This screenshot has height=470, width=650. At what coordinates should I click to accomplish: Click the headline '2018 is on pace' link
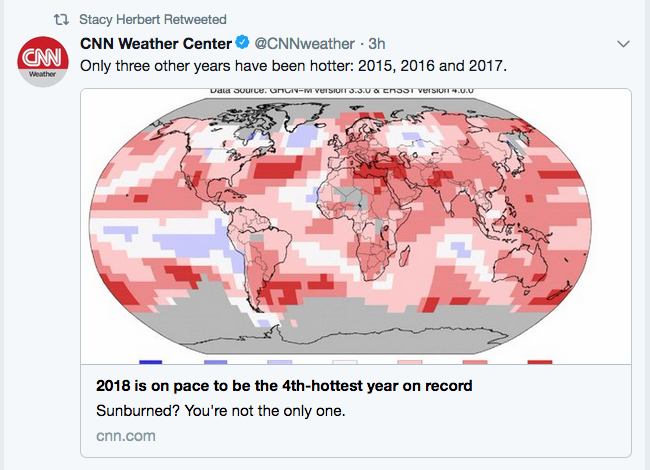(284, 386)
